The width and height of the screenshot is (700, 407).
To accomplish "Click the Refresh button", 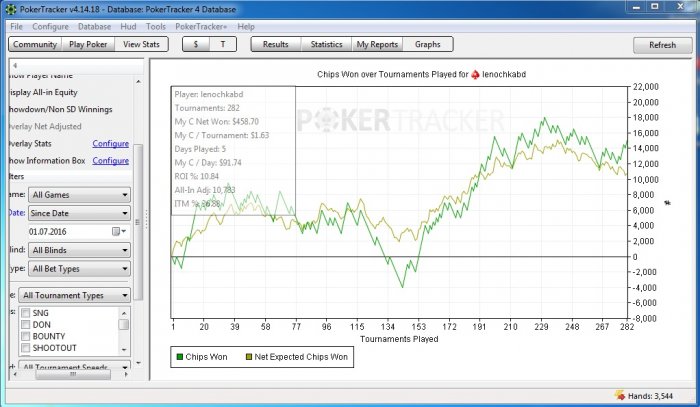I will point(662,45).
